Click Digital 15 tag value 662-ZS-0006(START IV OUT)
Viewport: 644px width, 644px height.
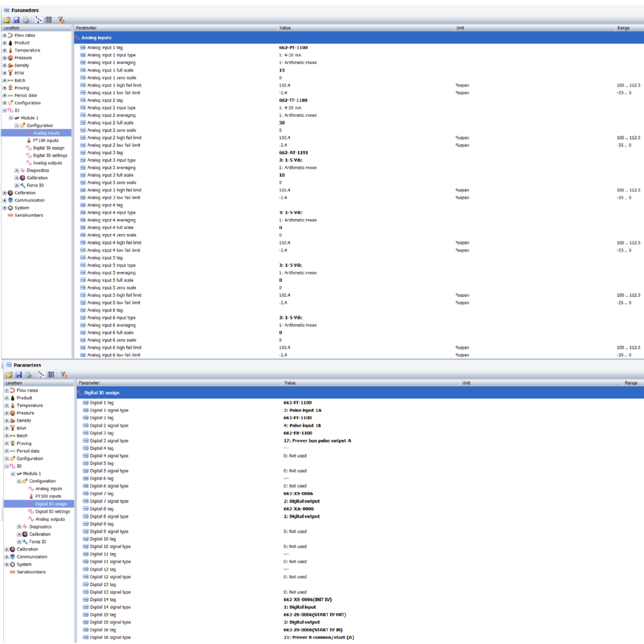pyautogui.click(x=314, y=615)
